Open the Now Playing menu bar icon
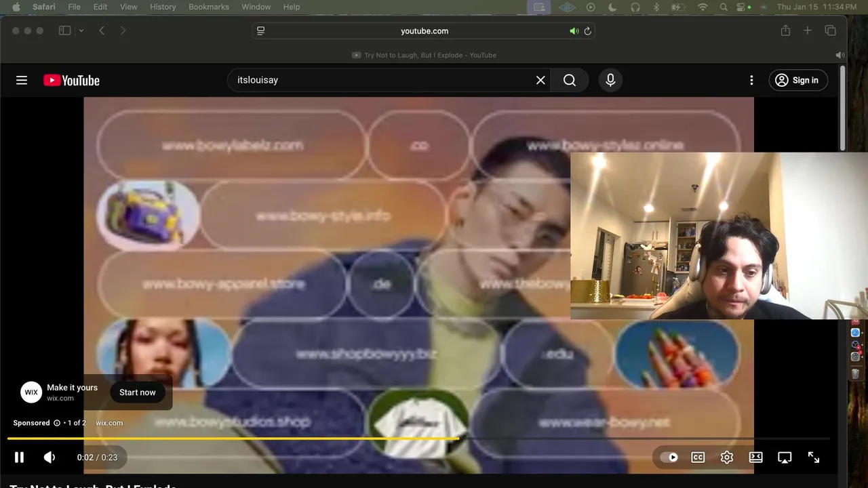Viewport: 868px width, 488px height. pyautogui.click(x=591, y=7)
